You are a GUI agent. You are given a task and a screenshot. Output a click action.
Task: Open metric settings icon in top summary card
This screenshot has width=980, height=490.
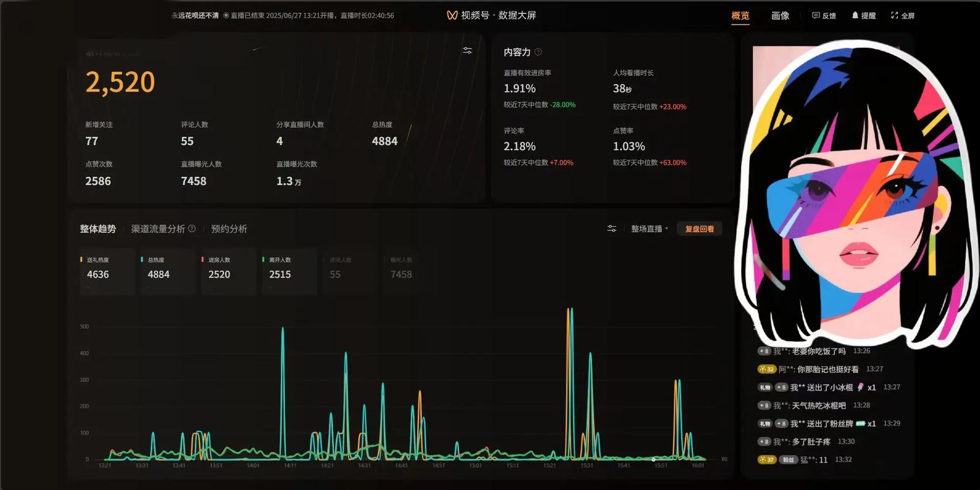(x=467, y=51)
